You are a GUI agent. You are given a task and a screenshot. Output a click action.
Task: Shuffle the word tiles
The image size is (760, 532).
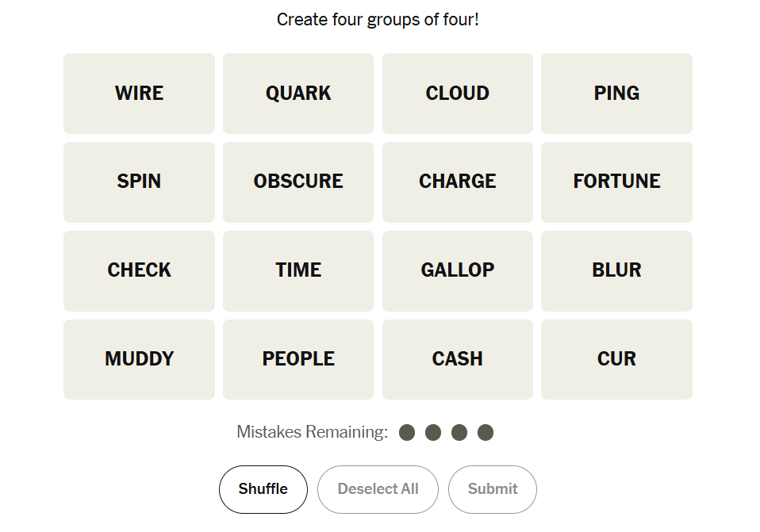(x=263, y=489)
